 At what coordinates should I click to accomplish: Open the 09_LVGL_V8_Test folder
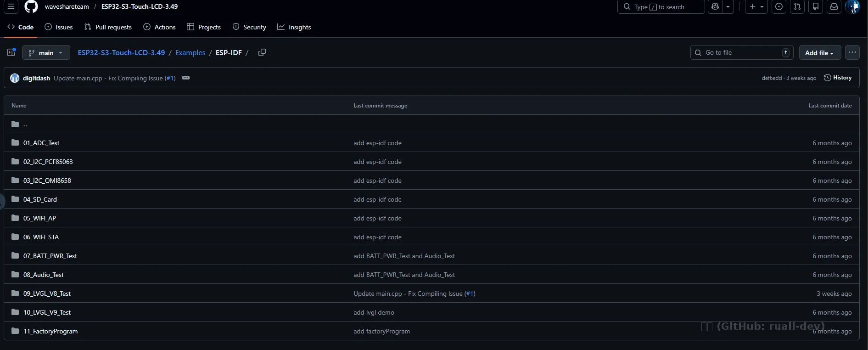click(x=47, y=294)
